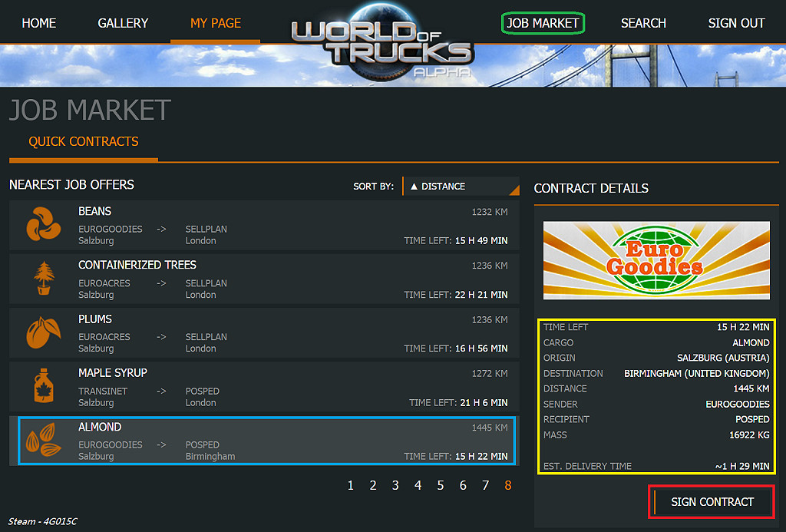Switch to My Page
Image resolution: width=786 pixels, height=532 pixels.
[216, 23]
